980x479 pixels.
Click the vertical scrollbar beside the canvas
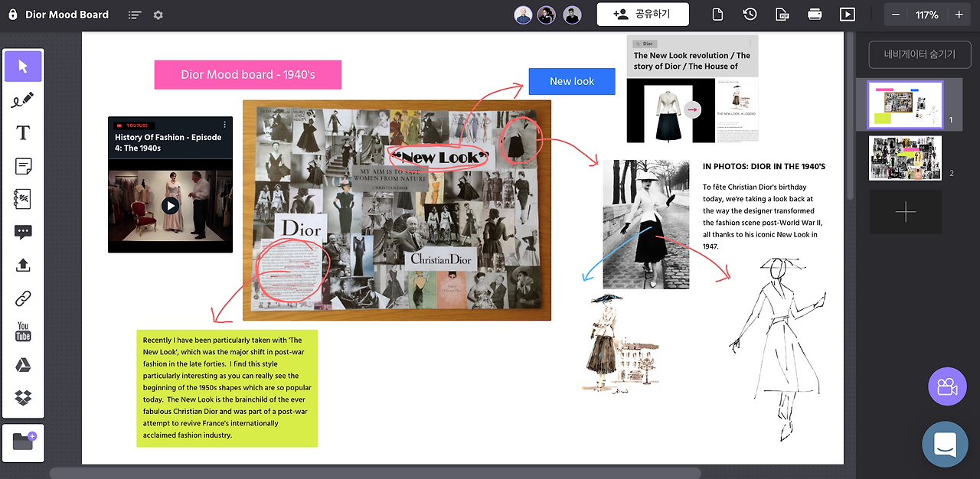849,115
